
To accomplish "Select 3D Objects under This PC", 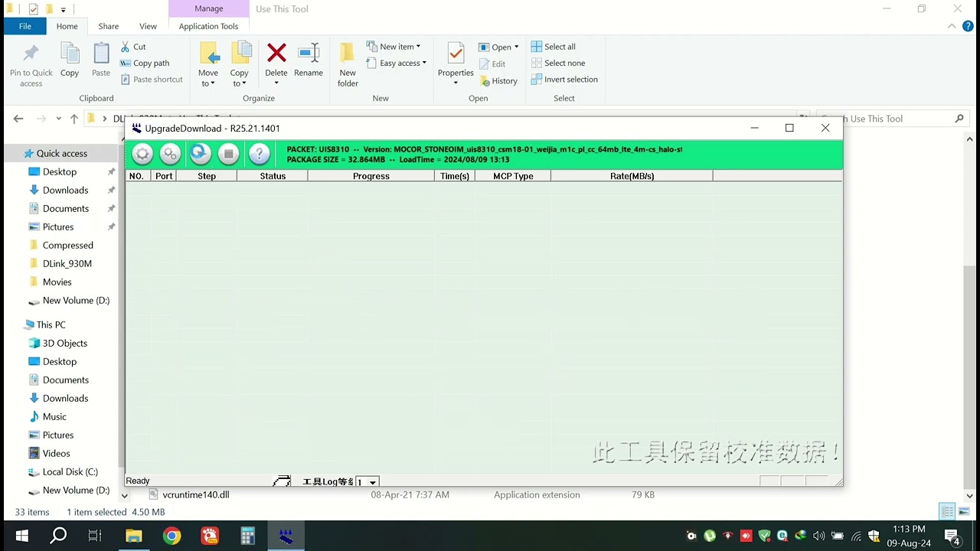I will 65,343.
